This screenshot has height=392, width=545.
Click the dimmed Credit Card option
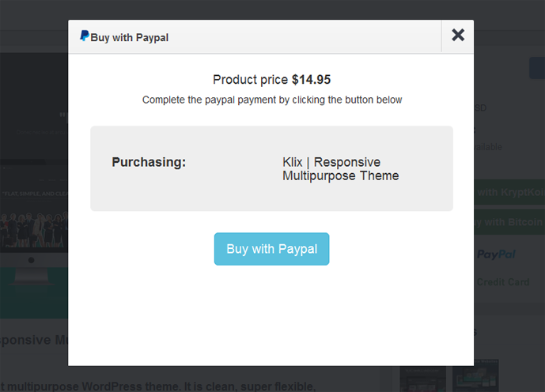point(503,282)
